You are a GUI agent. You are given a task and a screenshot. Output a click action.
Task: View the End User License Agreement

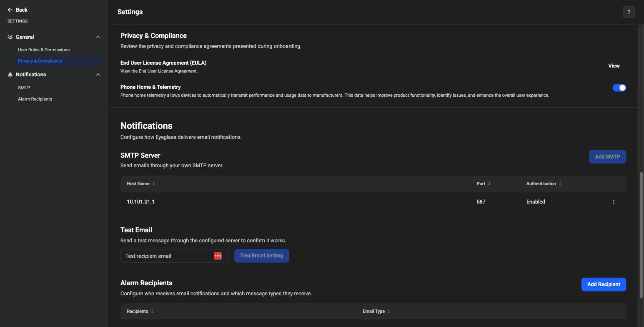click(x=614, y=66)
